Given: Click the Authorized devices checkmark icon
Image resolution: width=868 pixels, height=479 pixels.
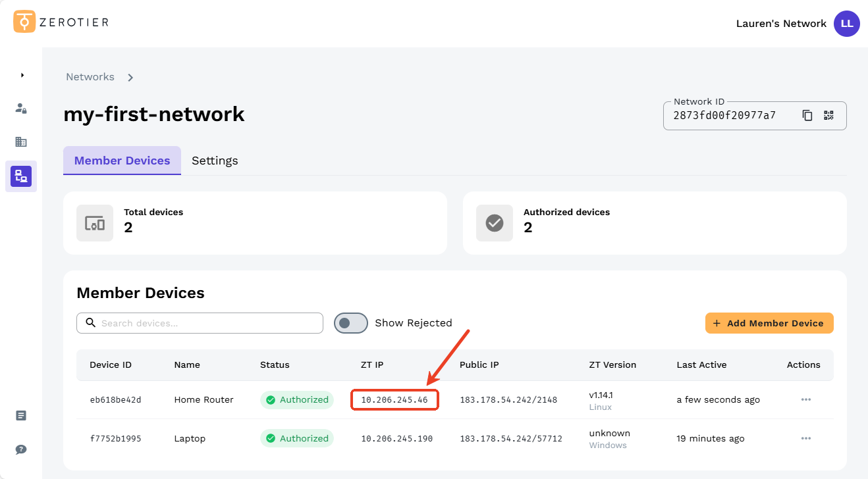Looking at the screenshot, I should pyautogui.click(x=495, y=223).
